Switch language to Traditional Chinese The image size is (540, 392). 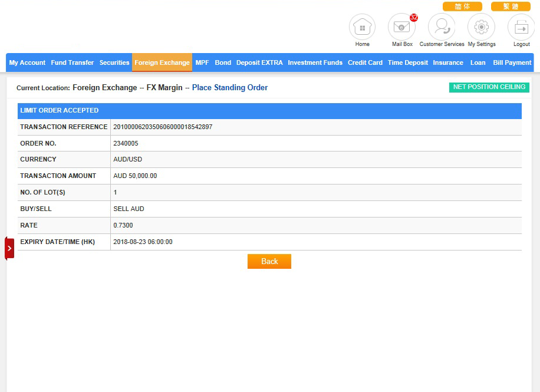pyautogui.click(x=511, y=6)
